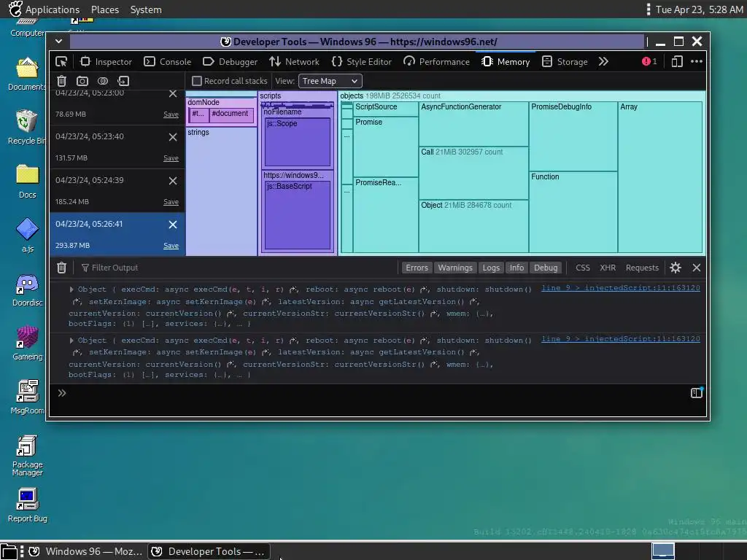Click the js::Scope tree map block
The width and height of the screenshot is (747, 560).
pos(298,142)
